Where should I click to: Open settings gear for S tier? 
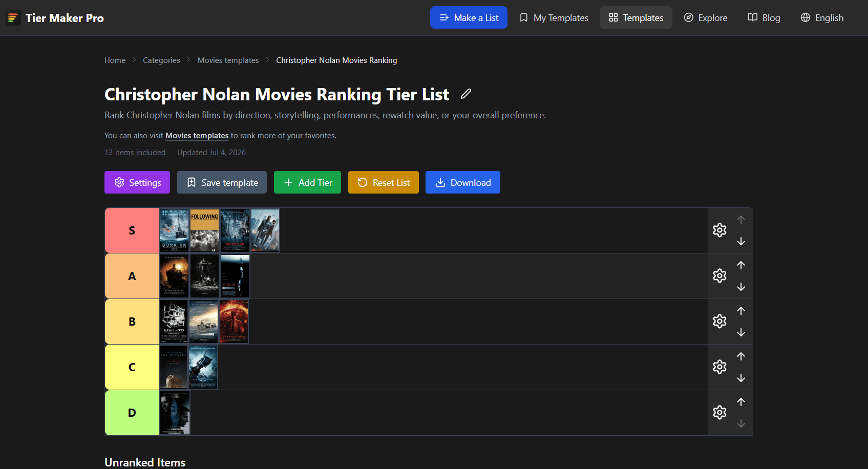point(719,230)
